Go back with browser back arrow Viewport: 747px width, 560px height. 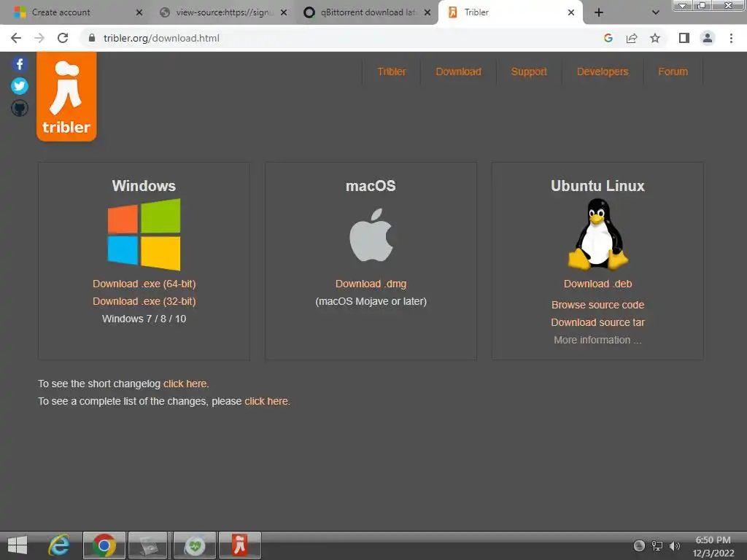click(x=16, y=38)
